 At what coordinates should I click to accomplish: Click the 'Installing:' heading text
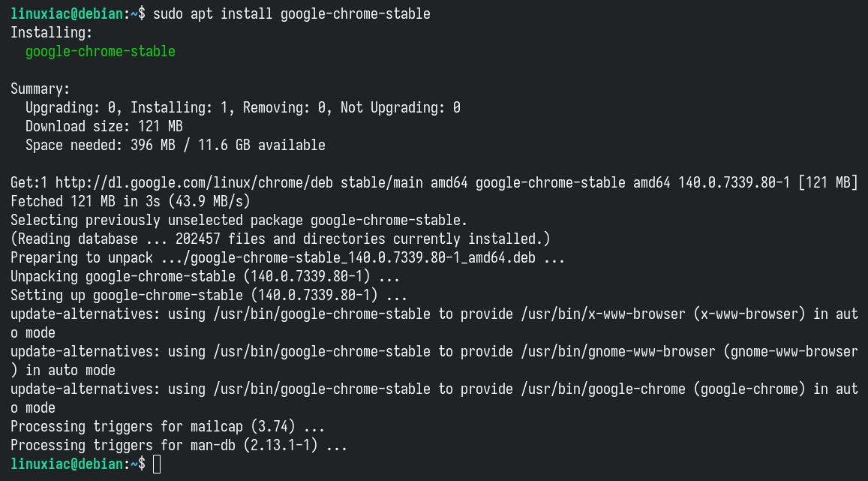coord(52,33)
